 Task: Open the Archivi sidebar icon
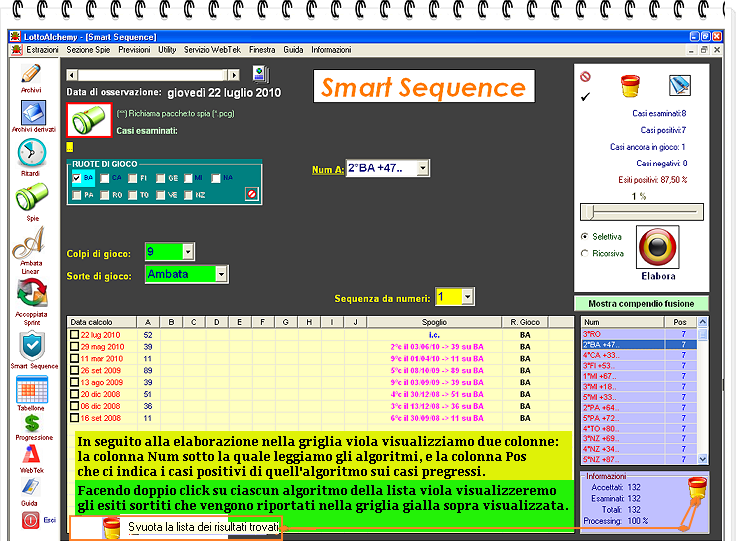coord(31,74)
